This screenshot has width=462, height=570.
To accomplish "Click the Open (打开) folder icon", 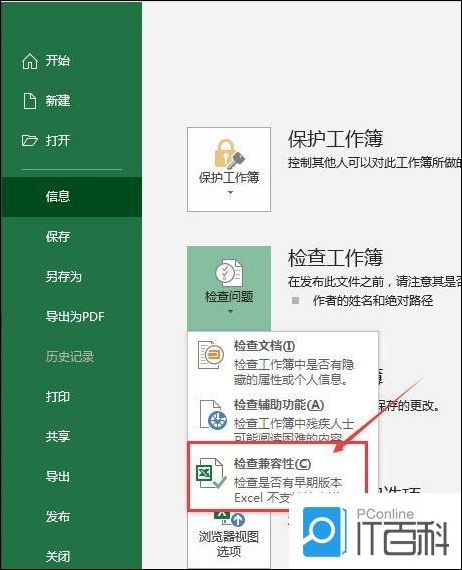I will pyautogui.click(x=29, y=140).
